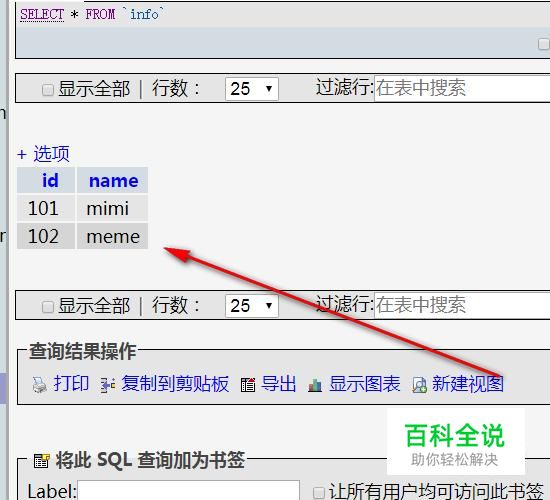
Task: Toggle checkbox at right of SQL query box
Action: pos(544,44)
